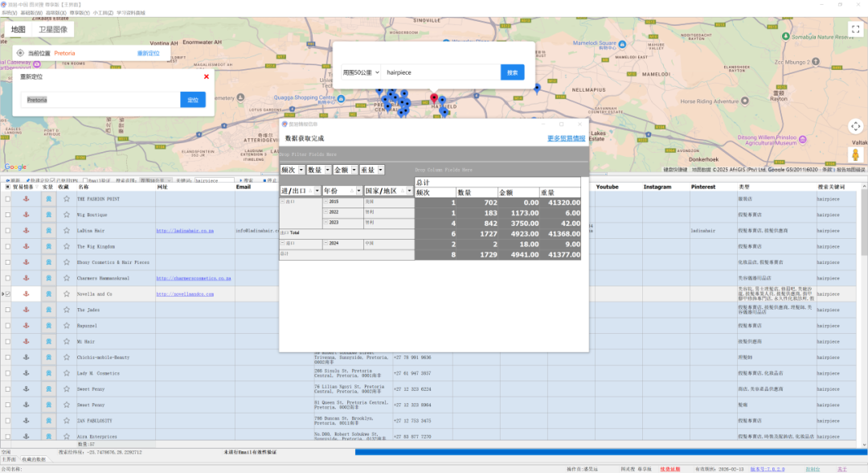Click the street view badge icon for THE FASHION POINT

[x=49, y=199]
